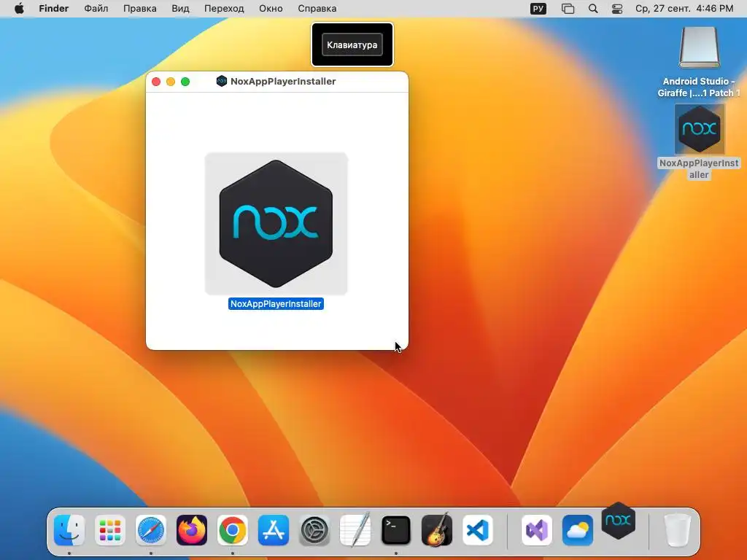Open App Store from the Dock
This screenshot has height=560, width=747.
[x=274, y=530]
